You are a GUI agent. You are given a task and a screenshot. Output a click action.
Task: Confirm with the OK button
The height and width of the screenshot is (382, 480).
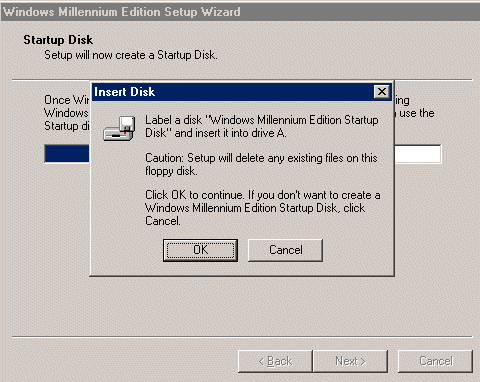(200, 250)
